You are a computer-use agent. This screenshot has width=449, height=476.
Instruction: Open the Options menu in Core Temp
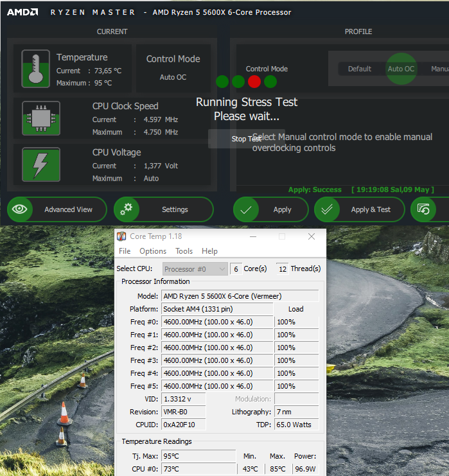click(153, 251)
